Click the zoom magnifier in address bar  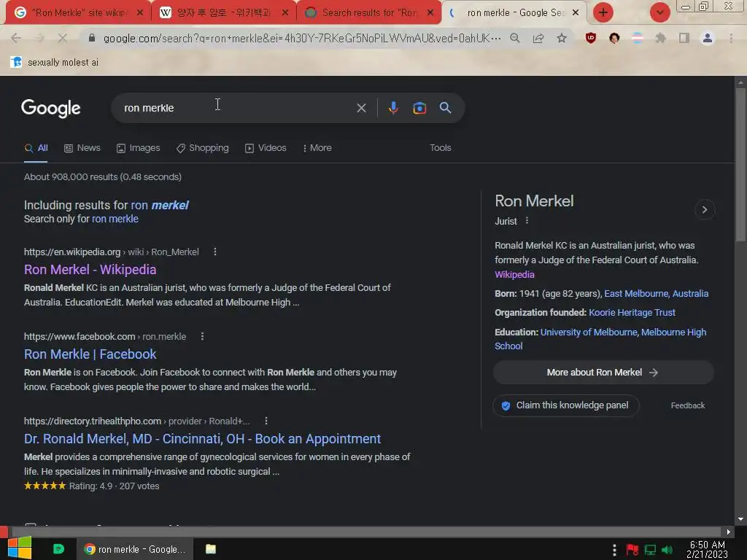[514, 38]
